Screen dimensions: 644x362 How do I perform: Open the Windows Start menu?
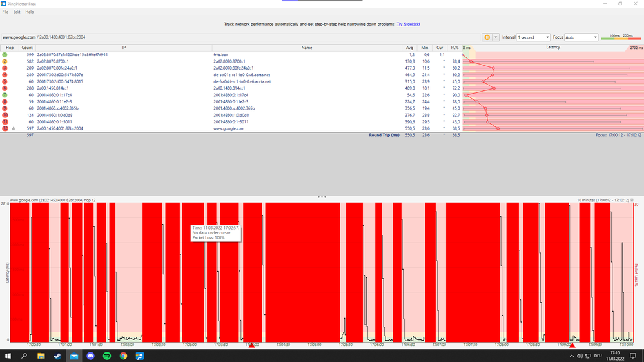8,356
